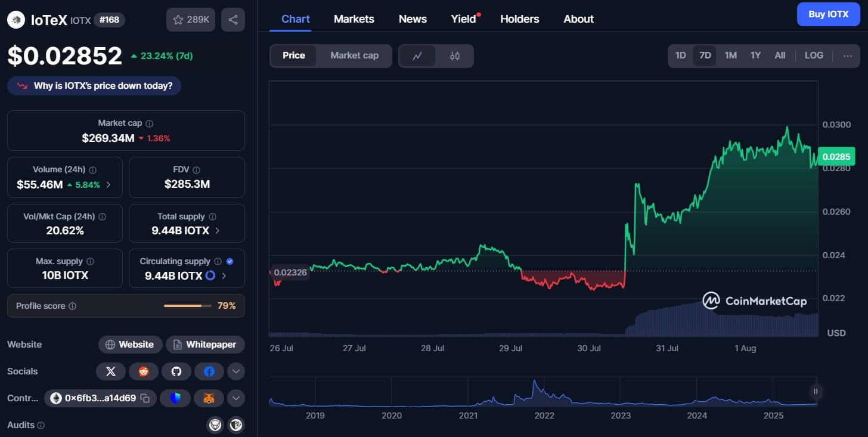Viewport: 868px width, 437px height.
Task: Open second audit badge icon
Action: (x=236, y=425)
